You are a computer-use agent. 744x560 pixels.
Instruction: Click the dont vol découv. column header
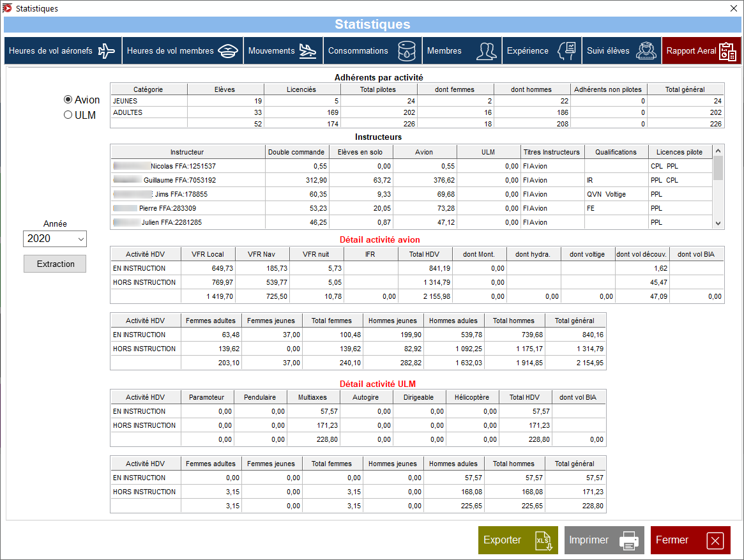(x=642, y=254)
